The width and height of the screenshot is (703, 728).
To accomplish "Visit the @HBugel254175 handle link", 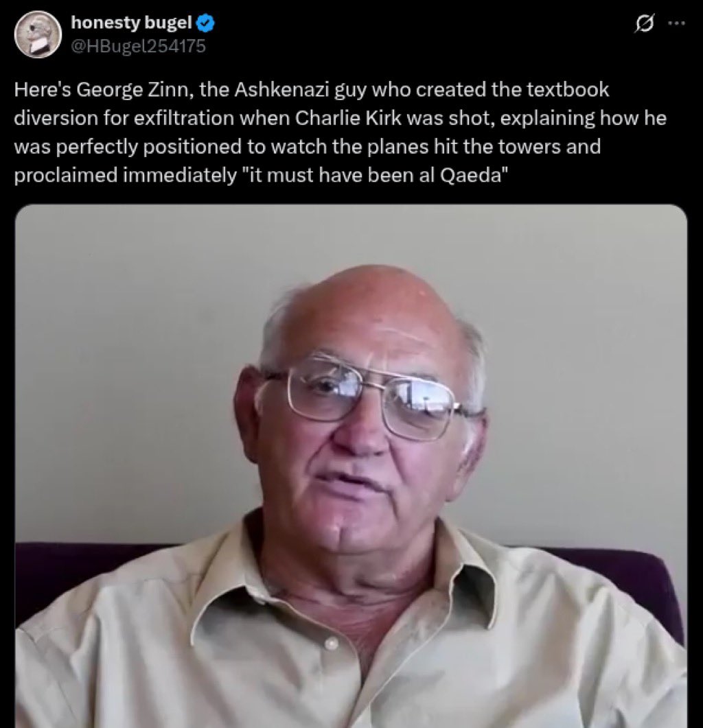I will pos(138,46).
